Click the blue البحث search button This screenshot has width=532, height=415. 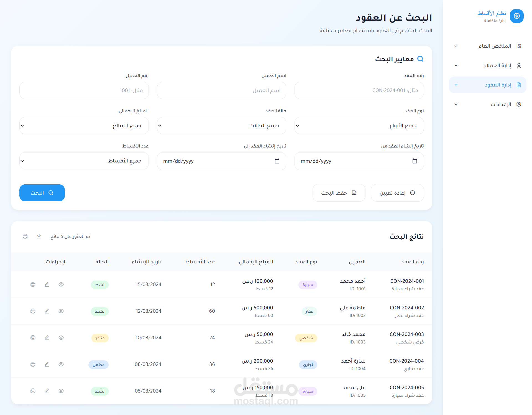click(42, 193)
